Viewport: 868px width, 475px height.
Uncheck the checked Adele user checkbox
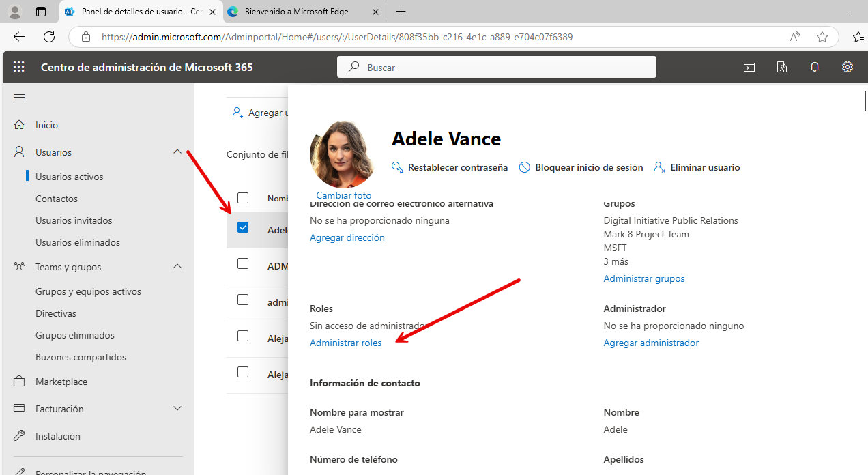click(x=243, y=227)
